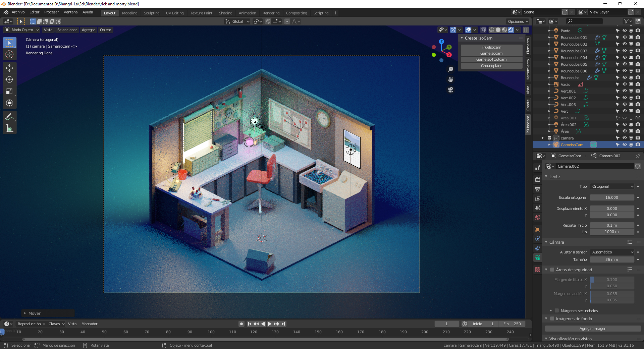644x349 pixels.
Task: Open the Modo Objeto mode dropdown
Action: click(22, 30)
